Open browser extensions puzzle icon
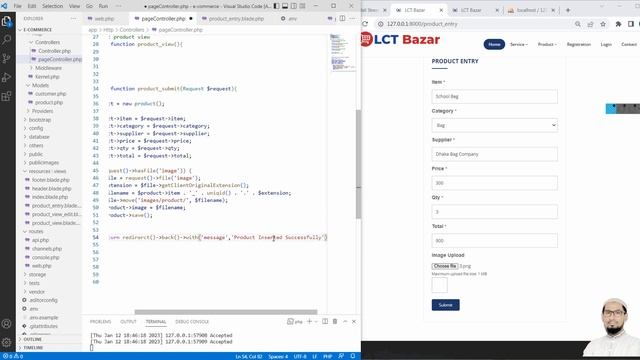 click(x=618, y=24)
